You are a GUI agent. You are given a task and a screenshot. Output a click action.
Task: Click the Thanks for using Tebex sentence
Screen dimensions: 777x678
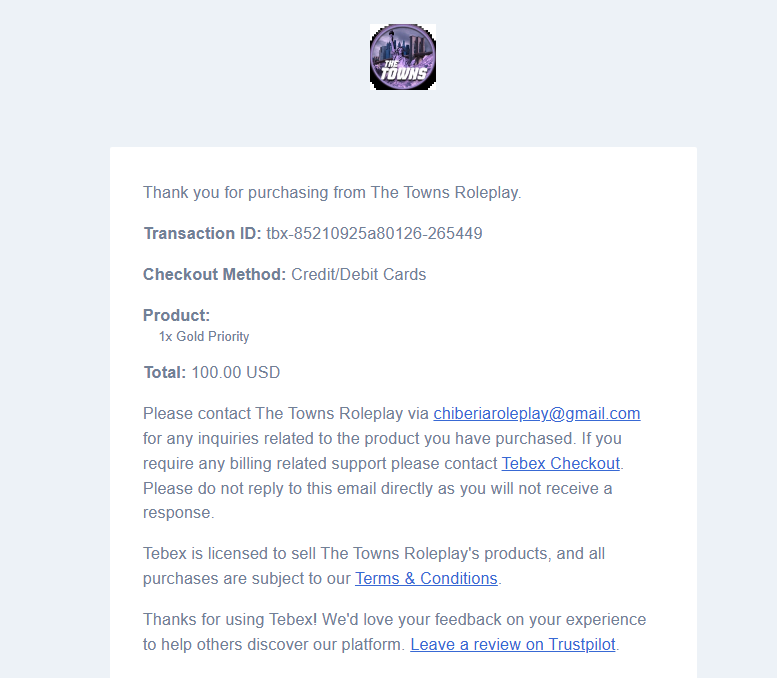[x=230, y=620]
